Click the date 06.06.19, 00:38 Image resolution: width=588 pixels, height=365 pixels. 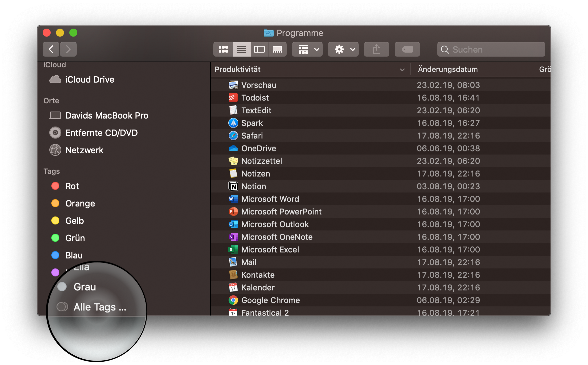tap(448, 148)
